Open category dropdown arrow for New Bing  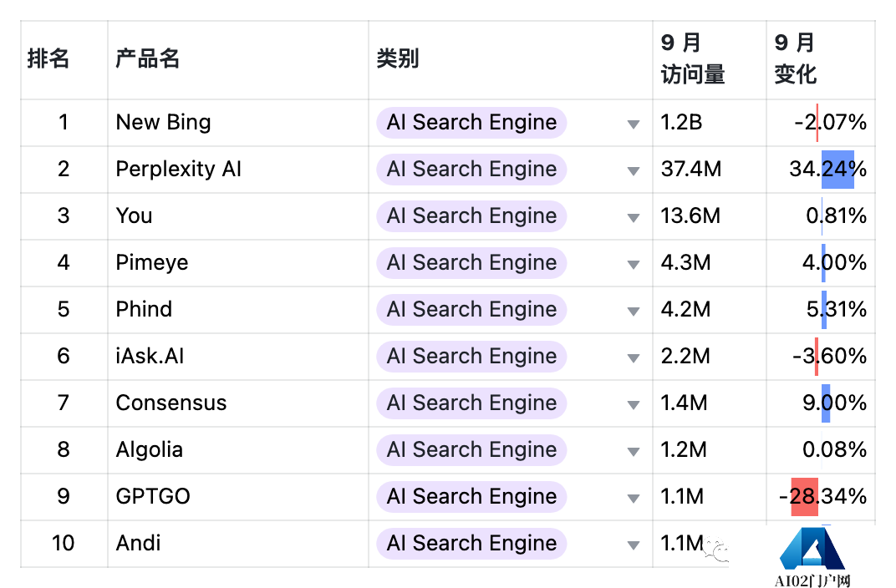633,124
